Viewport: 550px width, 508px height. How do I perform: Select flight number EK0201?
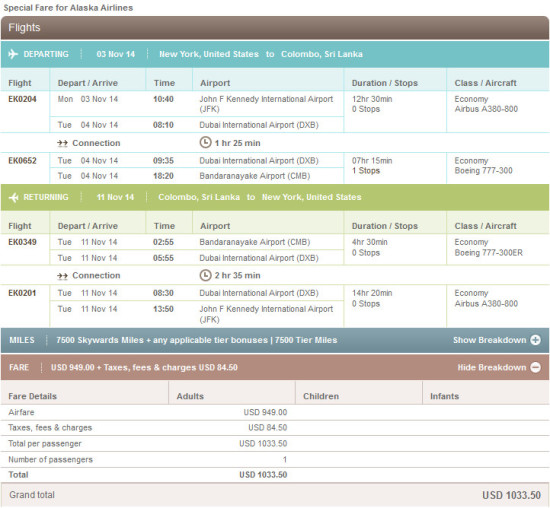pos(22,293)
